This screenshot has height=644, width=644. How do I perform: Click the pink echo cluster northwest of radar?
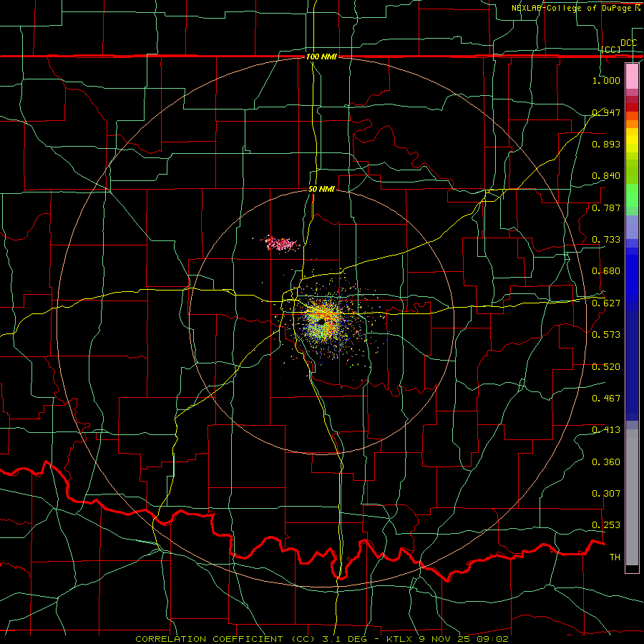pos(281,243)
